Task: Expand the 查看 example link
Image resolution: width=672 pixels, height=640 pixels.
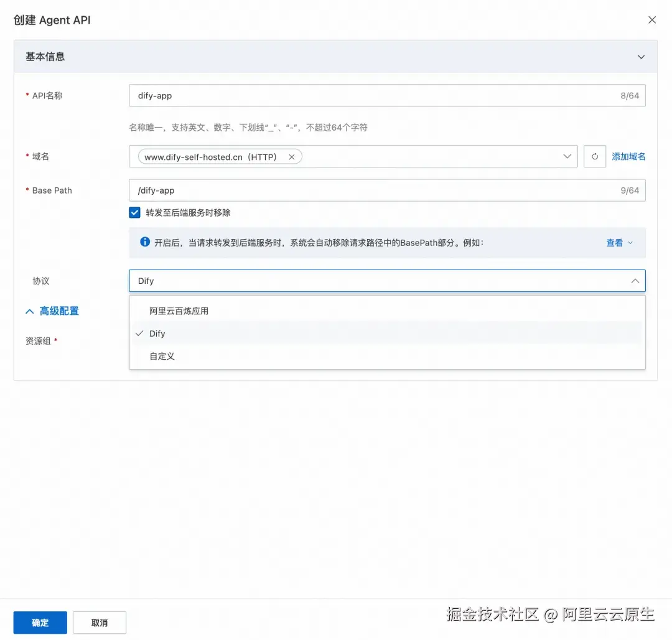Action: click(619, 243)
